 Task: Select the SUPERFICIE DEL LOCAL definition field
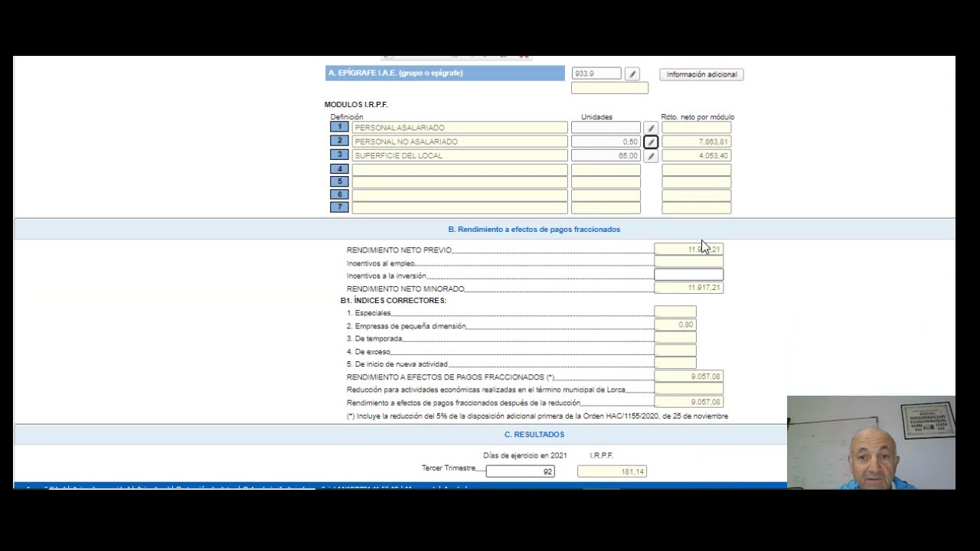pos(459,155)
